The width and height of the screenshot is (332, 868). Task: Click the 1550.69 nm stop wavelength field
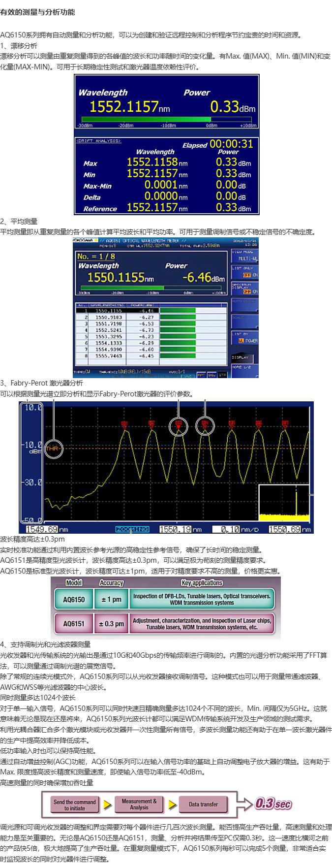coord(285,529)
